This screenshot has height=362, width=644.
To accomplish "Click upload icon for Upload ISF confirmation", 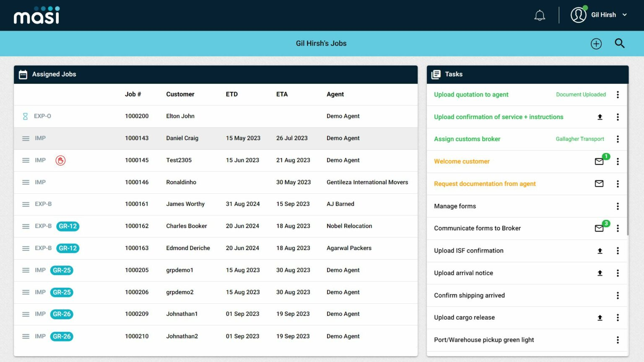I will (x=600, y=251).
